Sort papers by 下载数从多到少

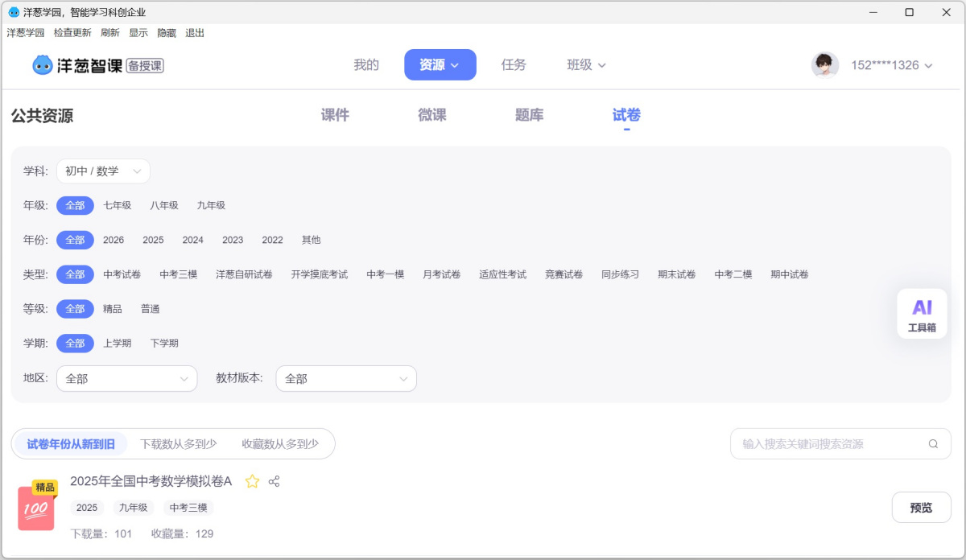(x=177, y=443)
